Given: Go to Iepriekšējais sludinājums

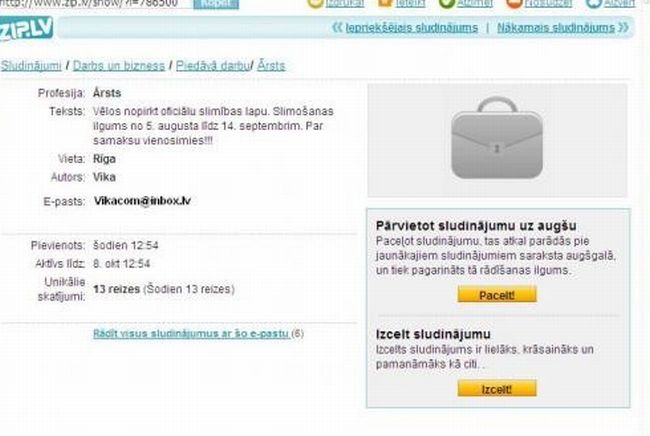Looking at the screenshot, I should [412, 28].
